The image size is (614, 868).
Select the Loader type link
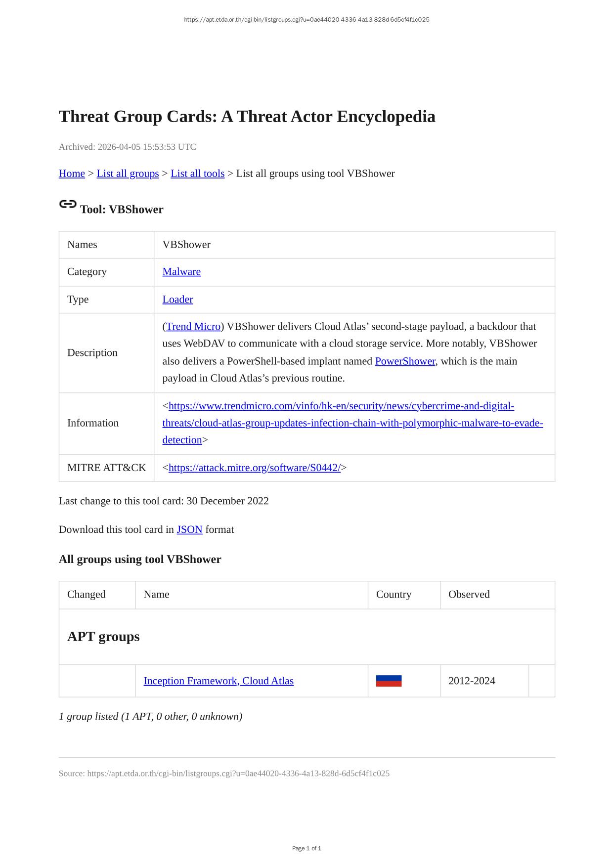pyautogui.click(x=177, y=299)
